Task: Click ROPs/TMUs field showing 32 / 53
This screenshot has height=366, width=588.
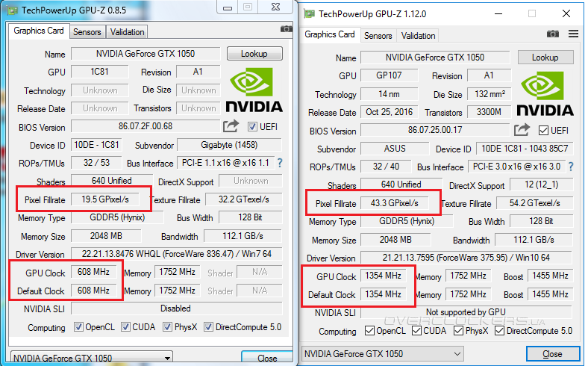Action: pyautogui.click(x=96, y=163)
